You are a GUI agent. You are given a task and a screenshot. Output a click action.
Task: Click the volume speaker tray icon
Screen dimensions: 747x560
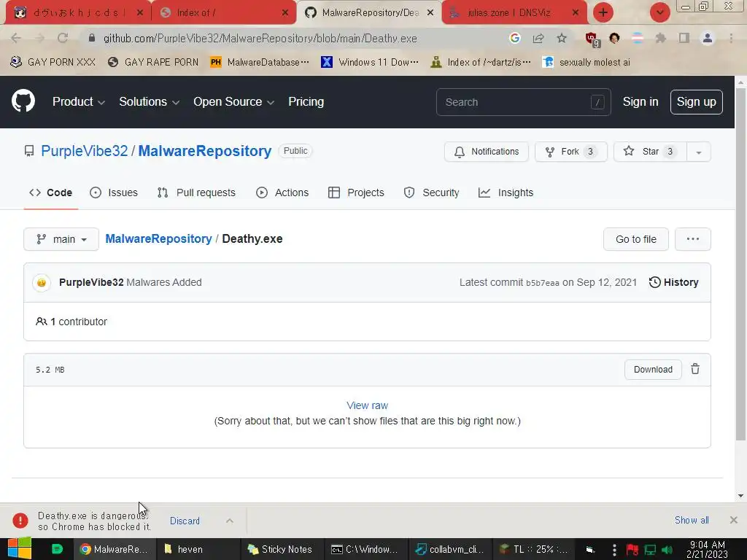[667, 550]
